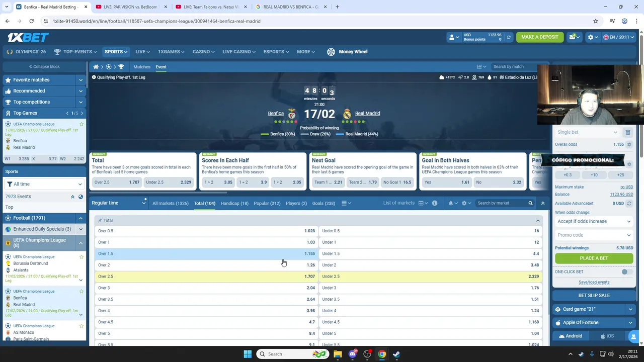Switch to All markets (1326) tab
Image resolution: width=644 pixels, height=362 pixels.
pos(170,203)
